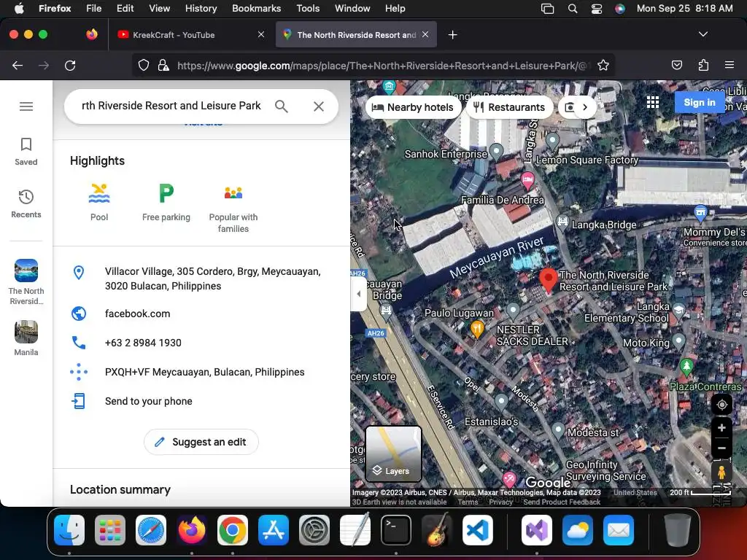Close the KreekCraft YouTube tab

pos(261,34)
